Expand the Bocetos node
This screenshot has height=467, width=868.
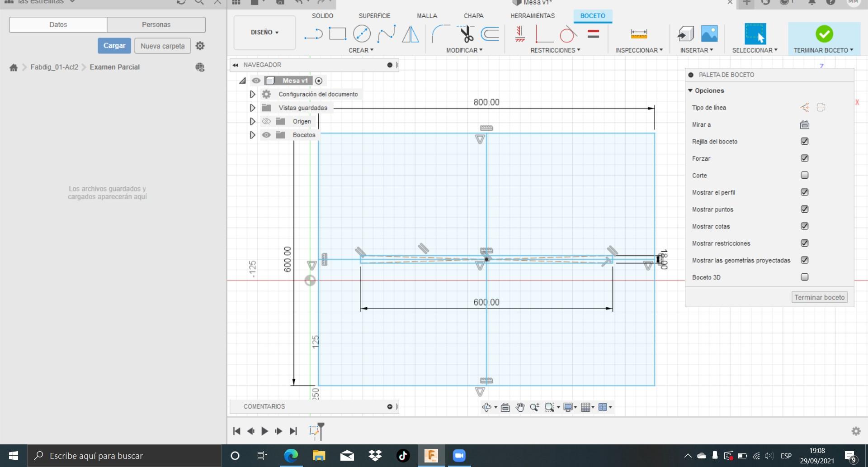point(252,135)
